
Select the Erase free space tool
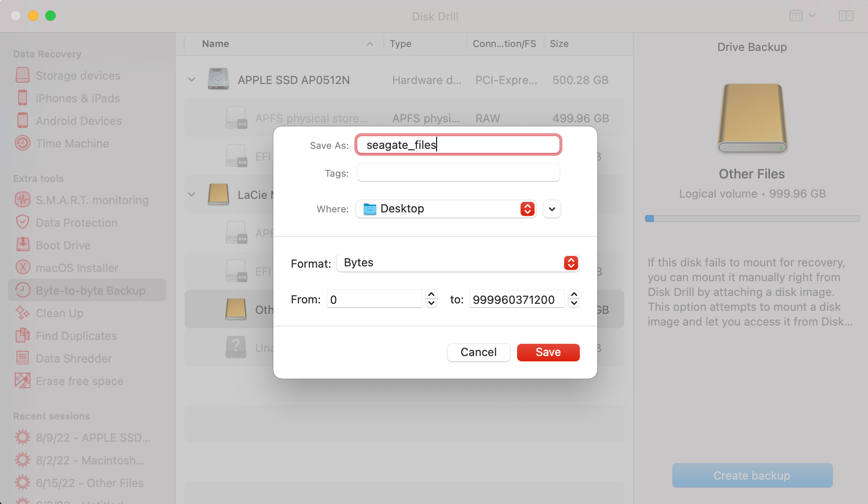point(79,380)
